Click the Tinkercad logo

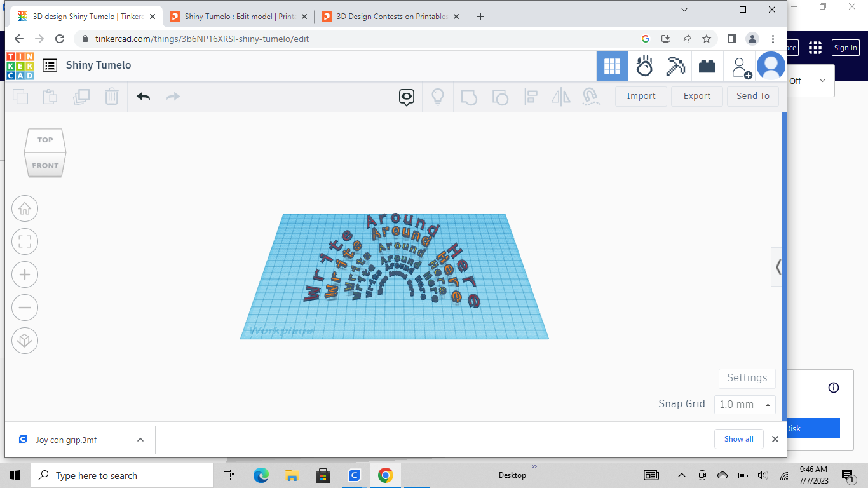[x=20, y=65]
